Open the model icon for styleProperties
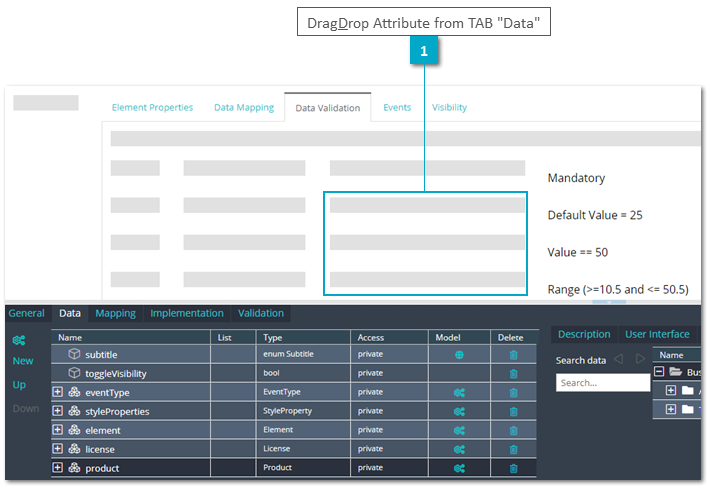Viewport: 710px width, 489px height. point(459,412)
